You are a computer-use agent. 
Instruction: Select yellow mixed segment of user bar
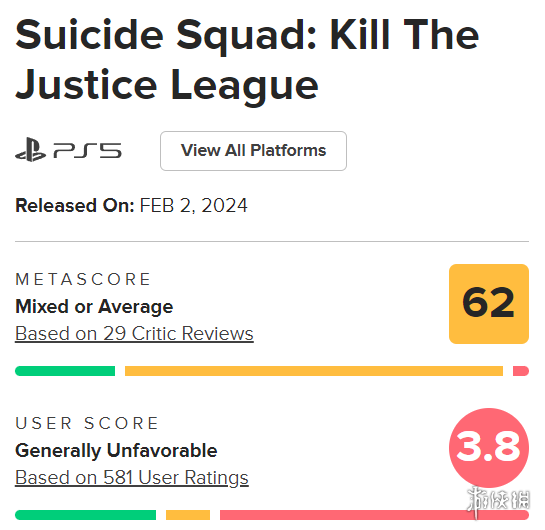(188, 515)
